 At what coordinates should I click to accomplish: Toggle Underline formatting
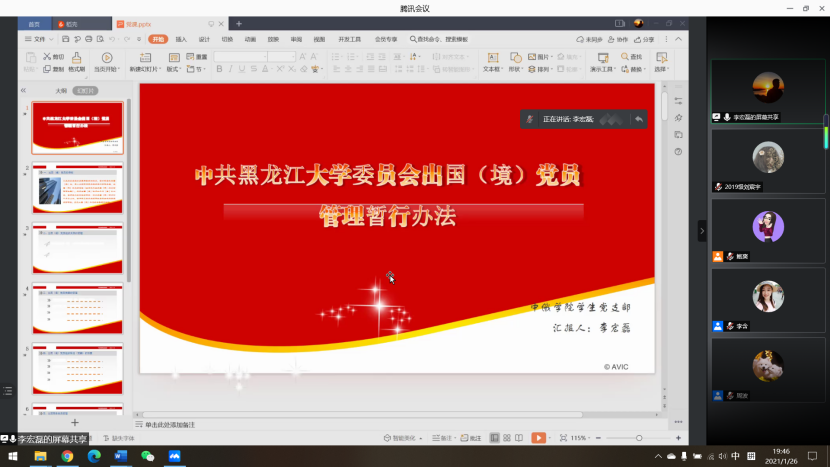tap(242, 69)
